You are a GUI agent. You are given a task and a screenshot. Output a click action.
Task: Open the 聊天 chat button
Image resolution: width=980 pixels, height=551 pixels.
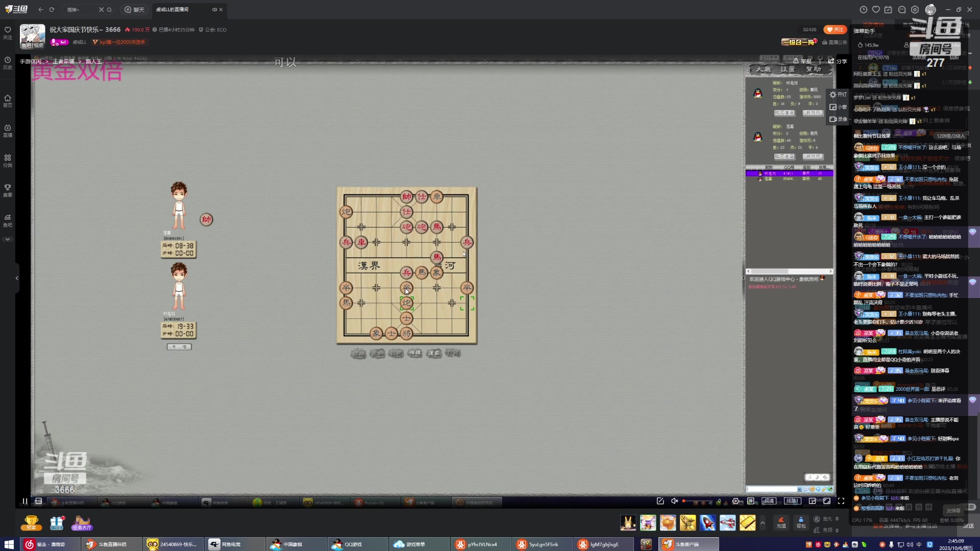135,9
